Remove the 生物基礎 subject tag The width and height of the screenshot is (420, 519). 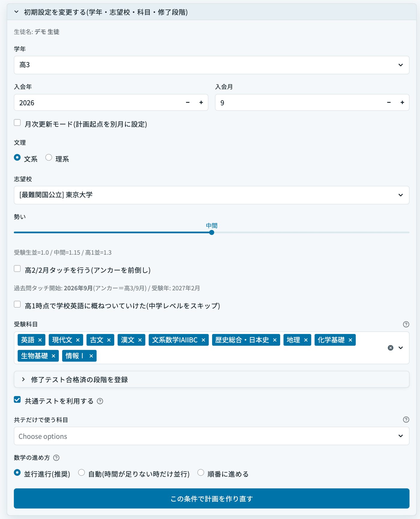point(53,356)
